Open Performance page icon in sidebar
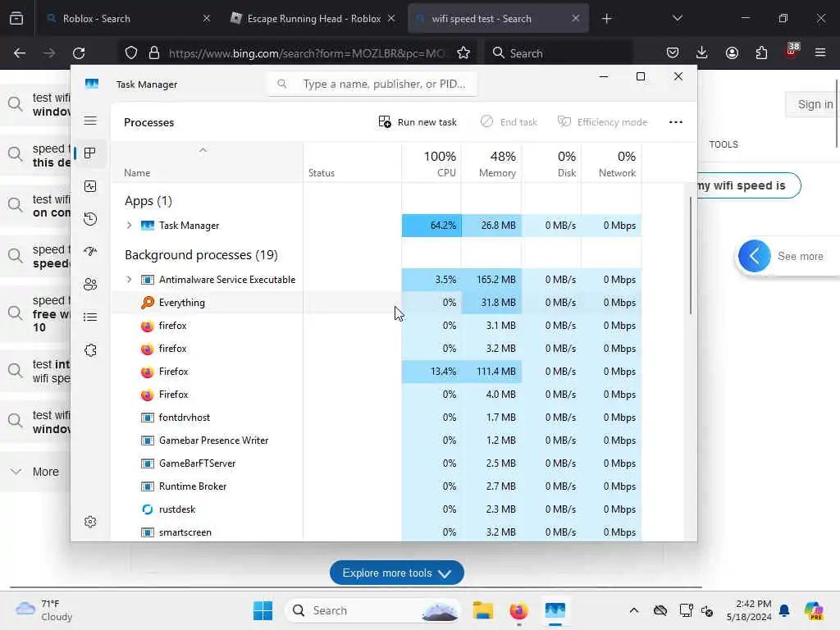Screen dimensions: 840x630 (90, 186)
